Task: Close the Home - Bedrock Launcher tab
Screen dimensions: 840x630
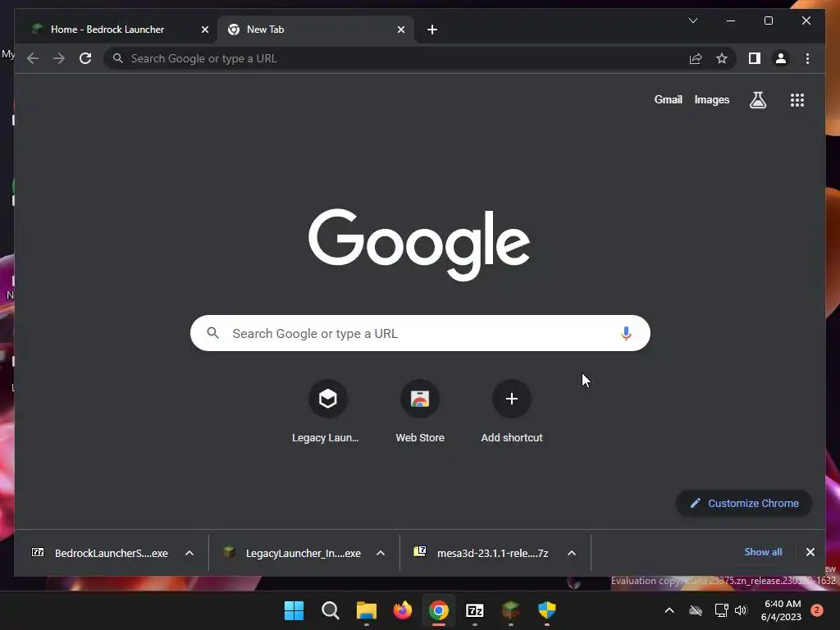Action: [204, 30]
